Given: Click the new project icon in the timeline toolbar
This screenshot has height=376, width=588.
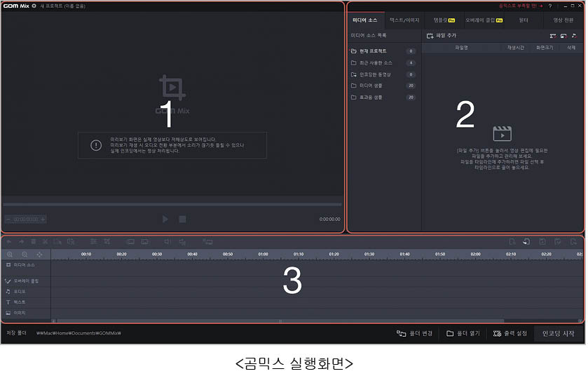Looking at the screenshot, I should (514, 242).
